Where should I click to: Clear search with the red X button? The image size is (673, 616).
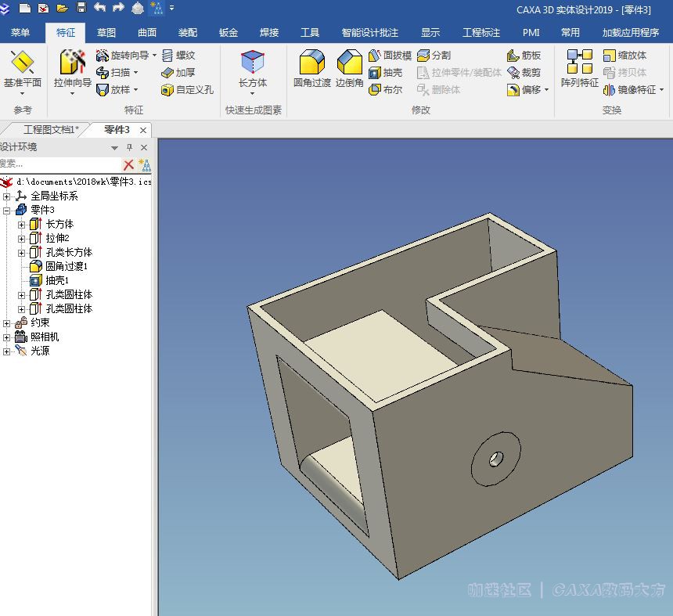pyautogui.click(x=128, y=164)
